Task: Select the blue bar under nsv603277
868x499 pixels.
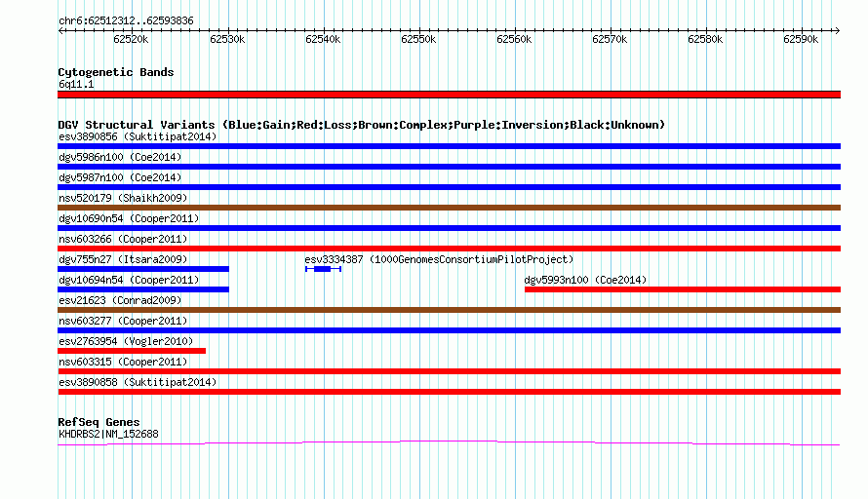Action: click(x=449, y=330)
